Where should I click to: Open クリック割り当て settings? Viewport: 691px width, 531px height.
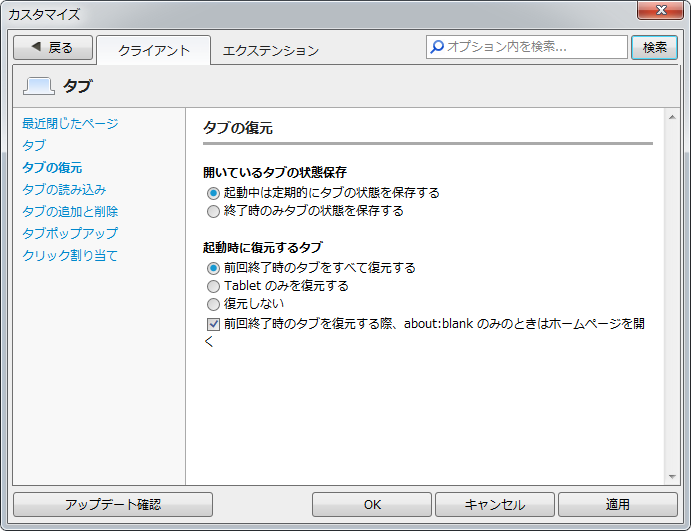70,255
